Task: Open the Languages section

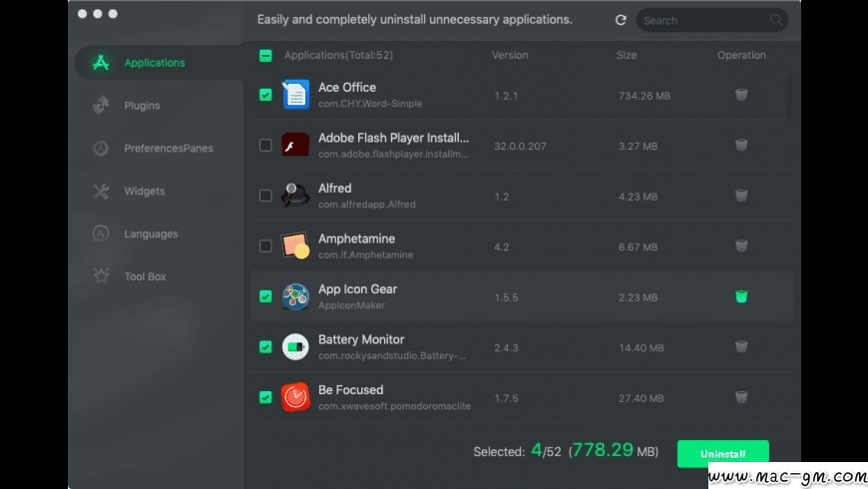Action: click(151, 235)
